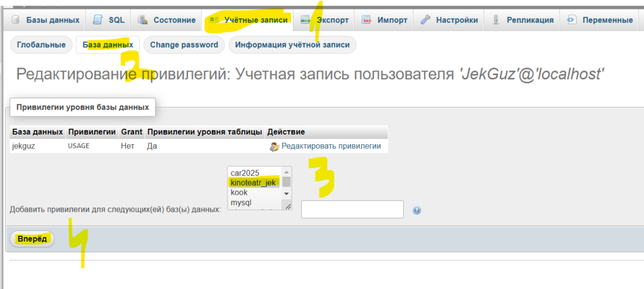Click the Импорт tab icon

pyautogui.click(x=366, y=20)
